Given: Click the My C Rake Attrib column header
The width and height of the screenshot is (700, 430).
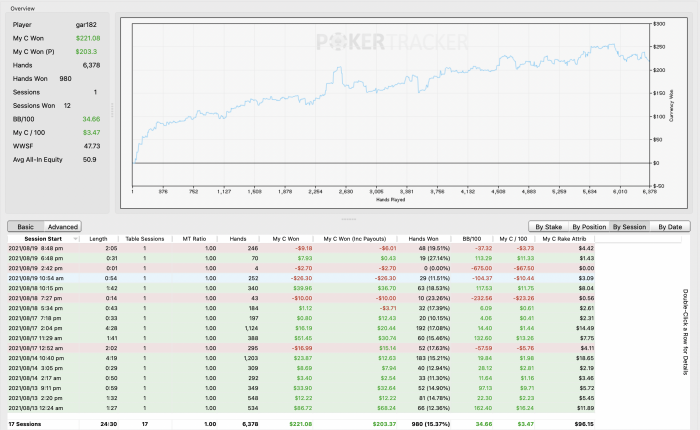Looking at the screenshot, I should [564, 239].
